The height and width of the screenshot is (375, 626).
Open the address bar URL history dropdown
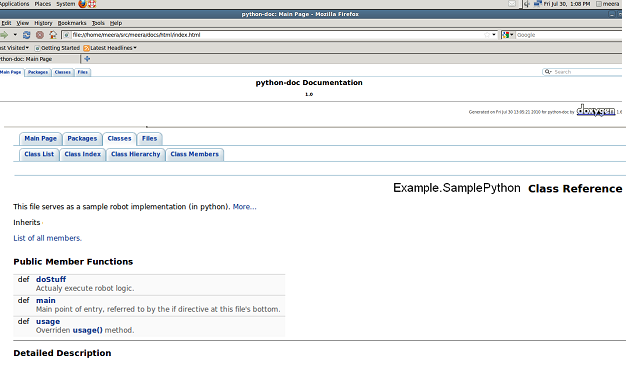click(x=494, y=35)
